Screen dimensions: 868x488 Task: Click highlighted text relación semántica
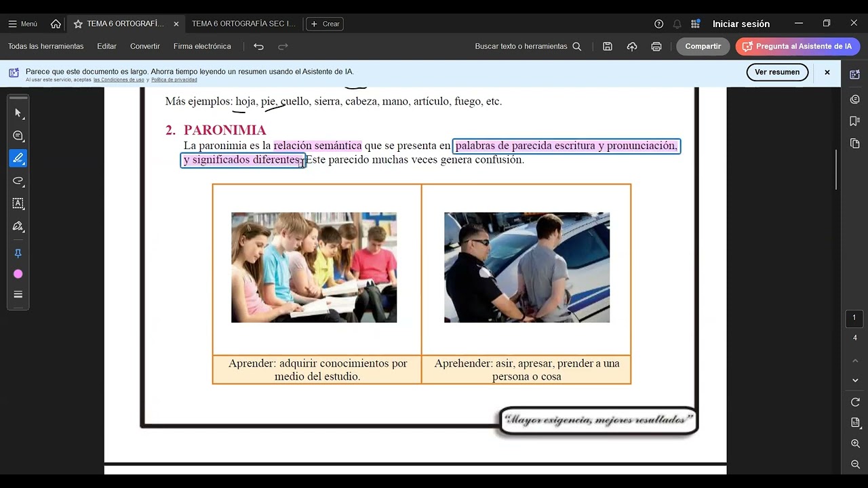pyautogui.click(x=317, y=145)
